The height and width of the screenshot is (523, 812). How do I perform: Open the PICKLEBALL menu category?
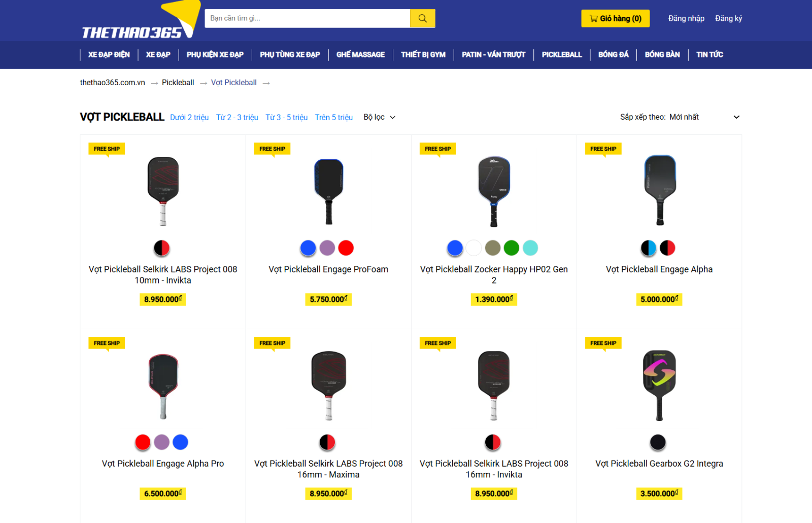coord(562,54)
